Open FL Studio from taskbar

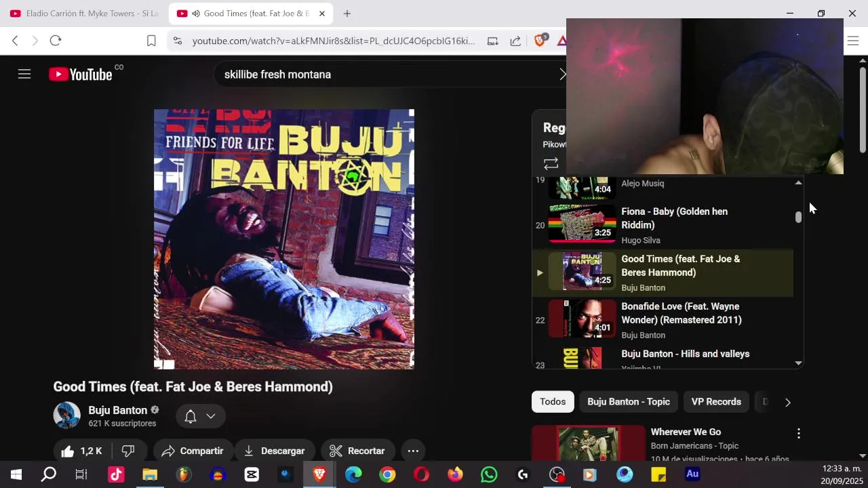[184, 474]
